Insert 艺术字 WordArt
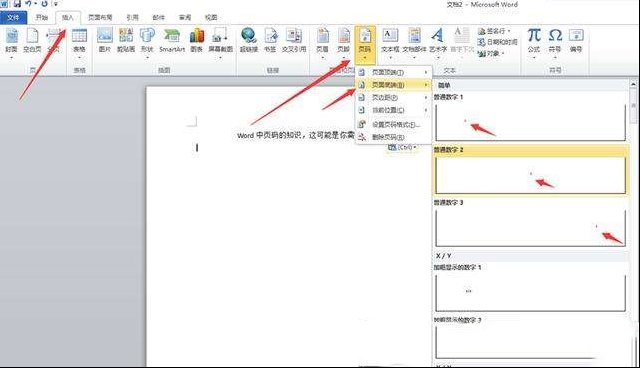640x368 pixels. 438,43
